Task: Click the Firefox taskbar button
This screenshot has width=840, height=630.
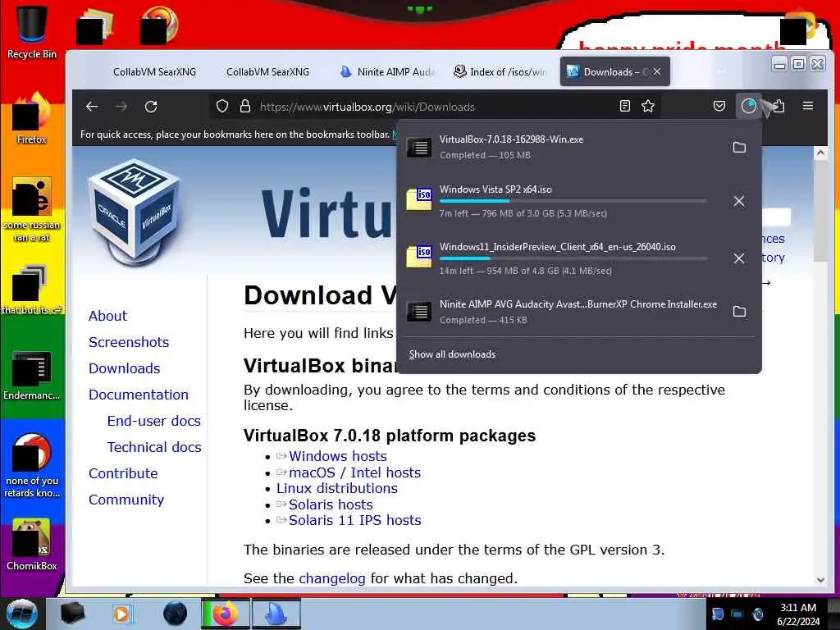Action: tap(226, 614)
